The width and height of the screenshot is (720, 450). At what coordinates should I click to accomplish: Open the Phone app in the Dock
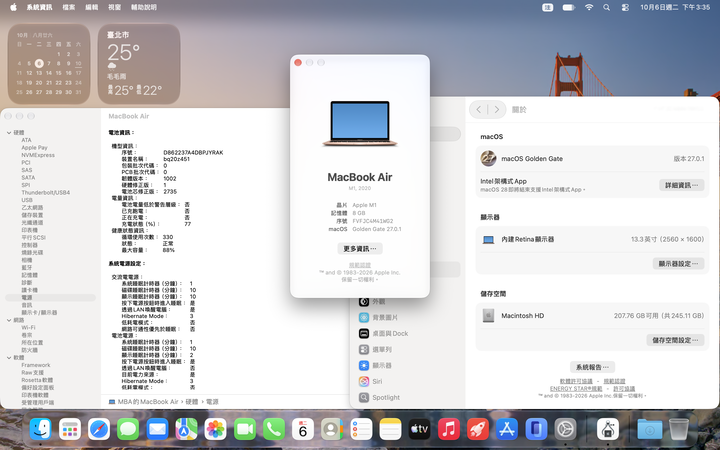pos(274,429)
